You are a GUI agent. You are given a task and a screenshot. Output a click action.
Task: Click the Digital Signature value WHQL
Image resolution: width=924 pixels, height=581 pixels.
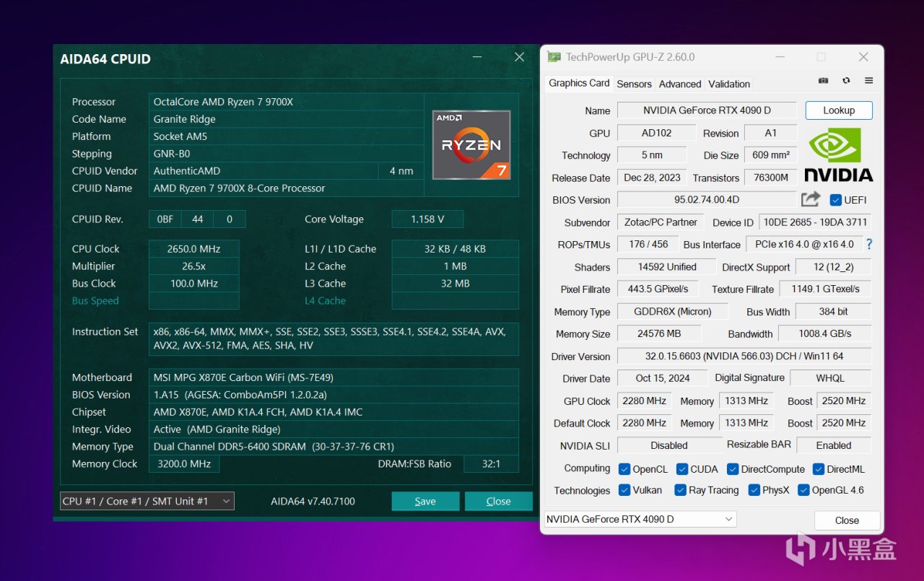(831, 378)
